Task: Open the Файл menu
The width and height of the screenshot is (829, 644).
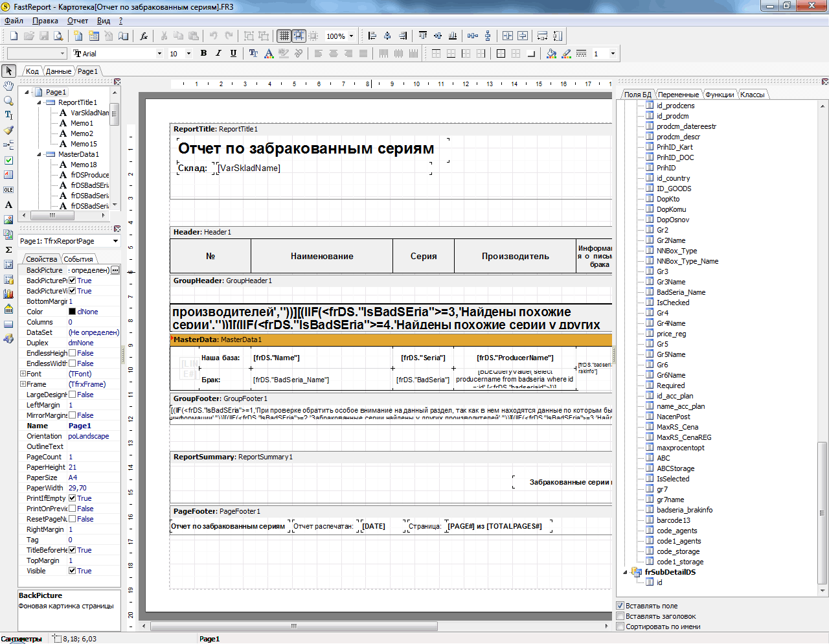Action: coord(14,21)
